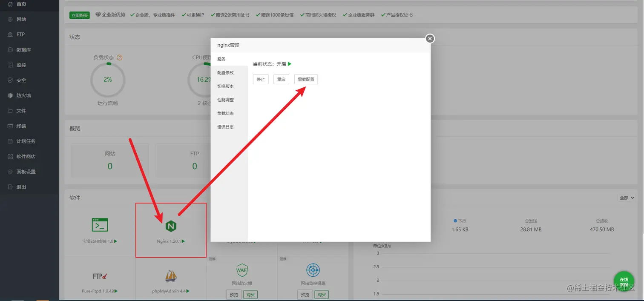644x301 pixels.
Task: Click the Pure-Ftpd FTPd logo
Action: 100,276
